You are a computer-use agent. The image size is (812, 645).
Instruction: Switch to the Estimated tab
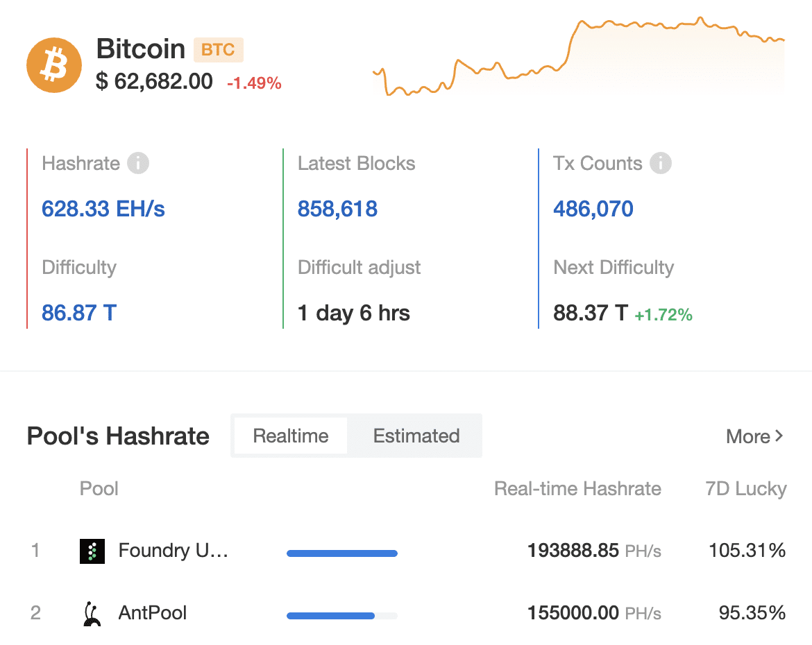pyautogui.click(x=416, y=436)
